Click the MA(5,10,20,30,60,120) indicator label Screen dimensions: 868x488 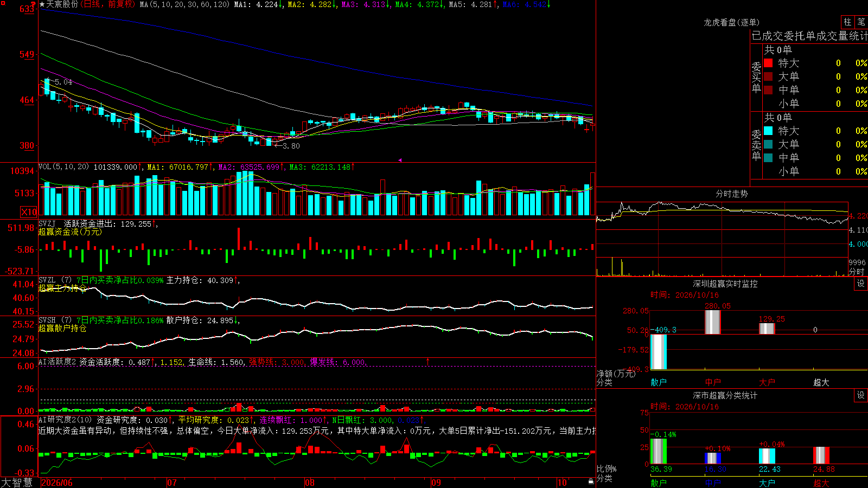(184, 4)
